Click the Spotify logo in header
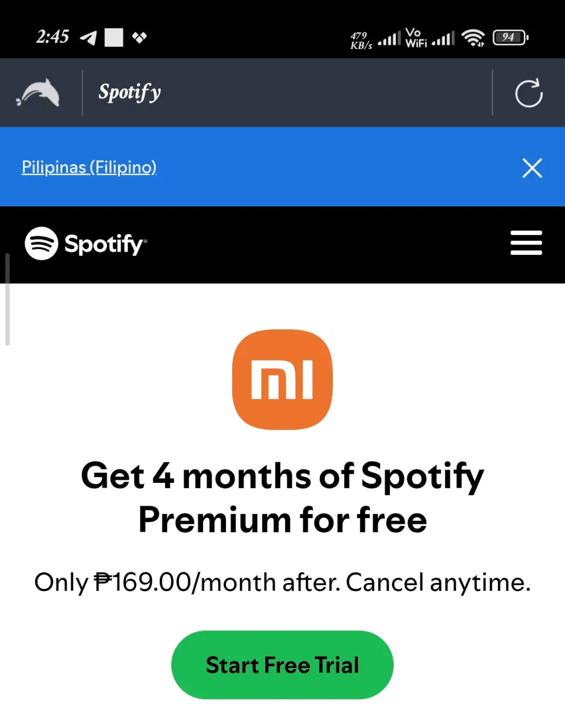 pyautogui.click(x=86, y=243)
